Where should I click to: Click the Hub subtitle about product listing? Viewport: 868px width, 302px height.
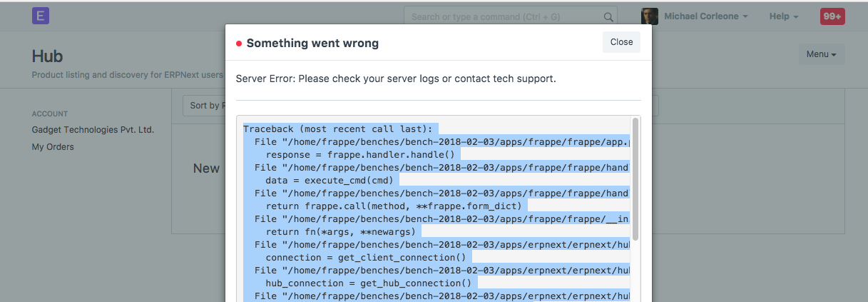[127, 74]
